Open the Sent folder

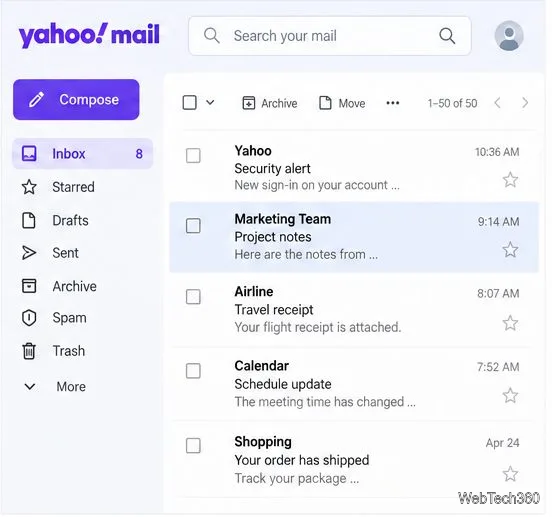pos(65,253)
